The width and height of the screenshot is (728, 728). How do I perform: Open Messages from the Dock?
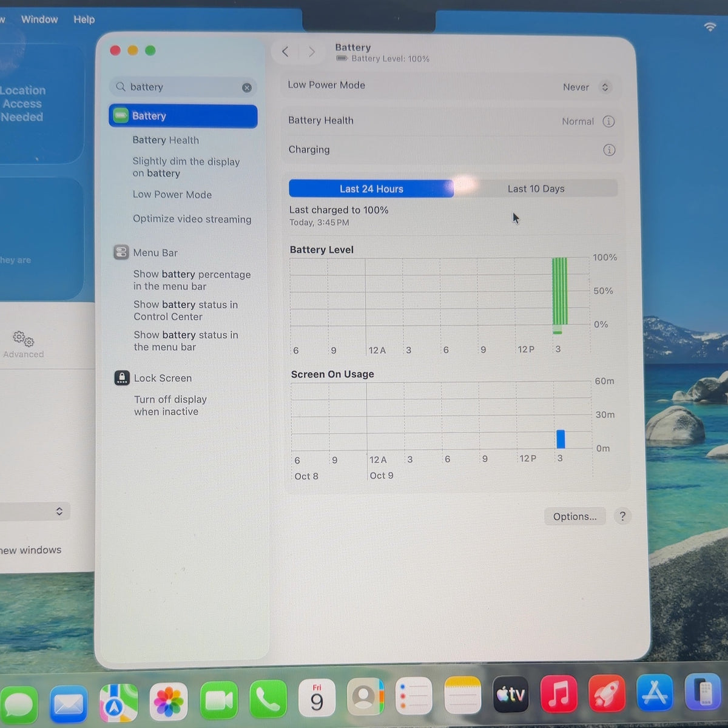point(18,705)
